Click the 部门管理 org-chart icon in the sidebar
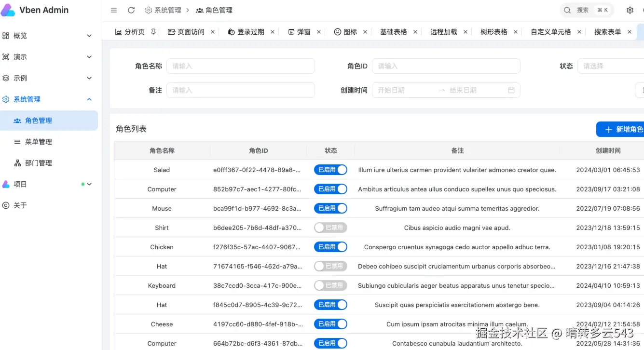644x350 pixels. tap(17, 163)
